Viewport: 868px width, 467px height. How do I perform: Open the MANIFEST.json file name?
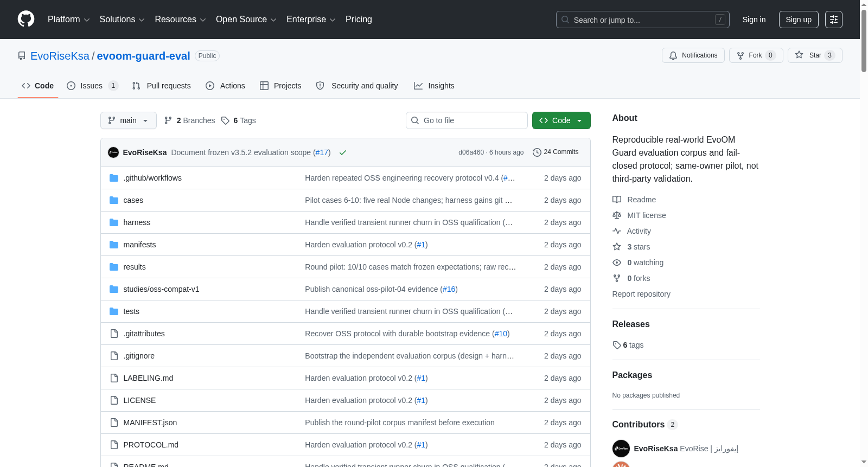click(150, 423)
